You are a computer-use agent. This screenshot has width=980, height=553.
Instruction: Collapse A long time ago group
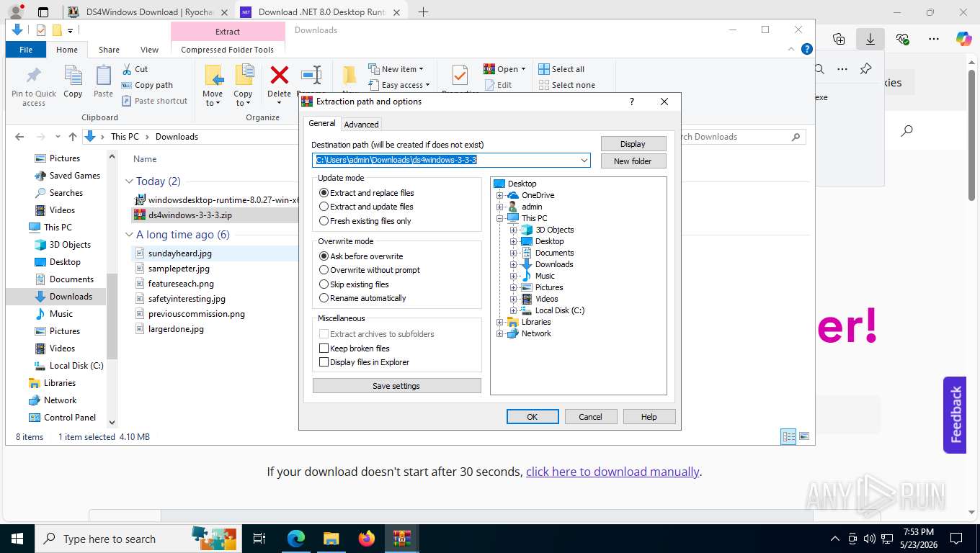tap(129, 235)
